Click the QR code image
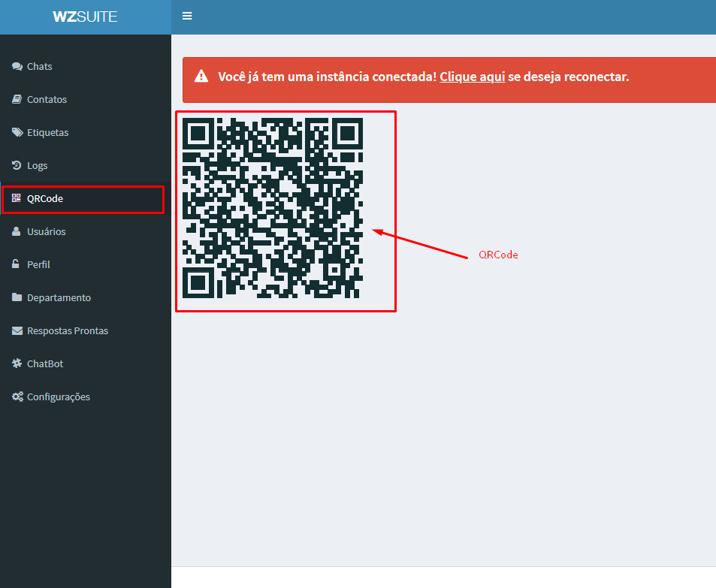716x588 pixels. pos(273,208)
